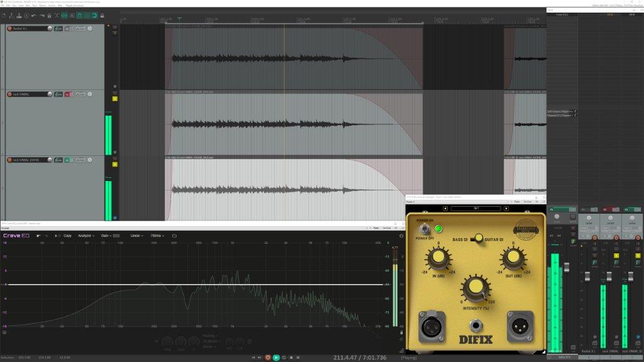The width and height of the screenshot is (644, 362).
Task: Click the new project icon in main toolbar
Action: (4, 15)
